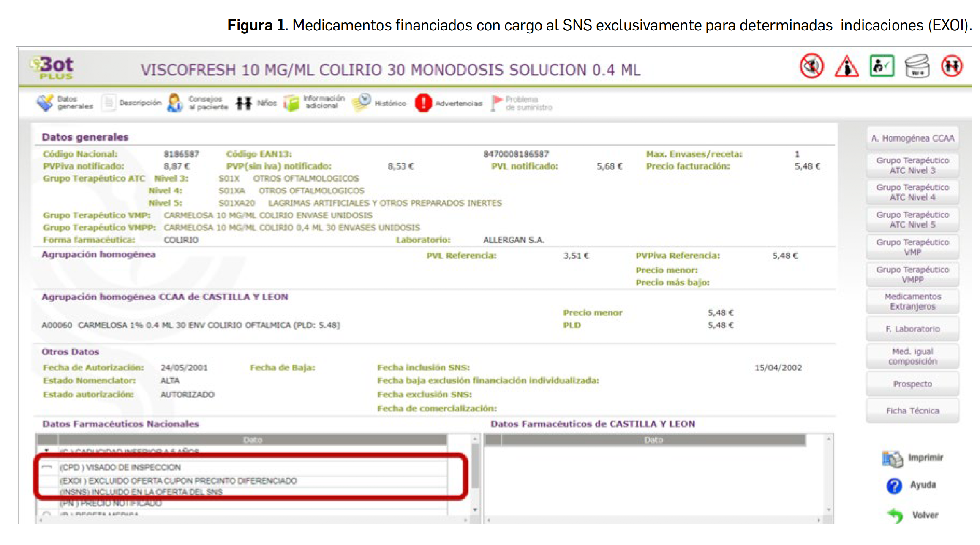Click the Prospecto button
The height and width of the screenshot is (545, 980).
click(912, 384)
